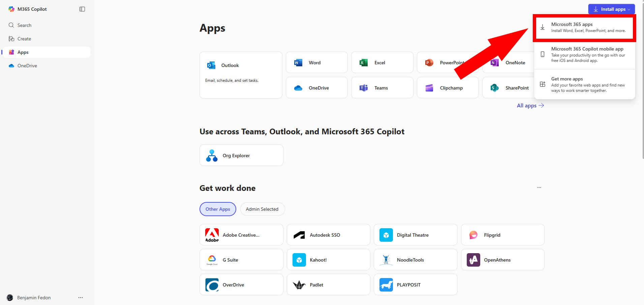The image size is (644, 305).
Task: Click the Create icon in sidebar
Action: click(11, 39)
